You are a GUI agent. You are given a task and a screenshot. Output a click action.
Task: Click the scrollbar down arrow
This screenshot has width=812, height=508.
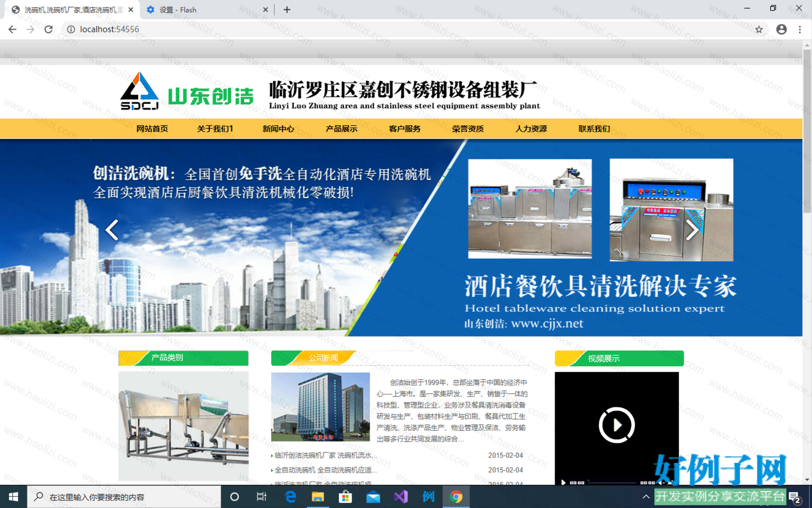pos(807,480)
